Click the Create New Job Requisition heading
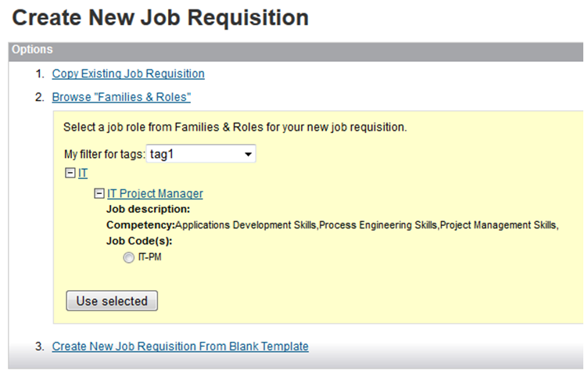Image resolution: width=588 pixels, height=377 pixels. tap(160, 18)
